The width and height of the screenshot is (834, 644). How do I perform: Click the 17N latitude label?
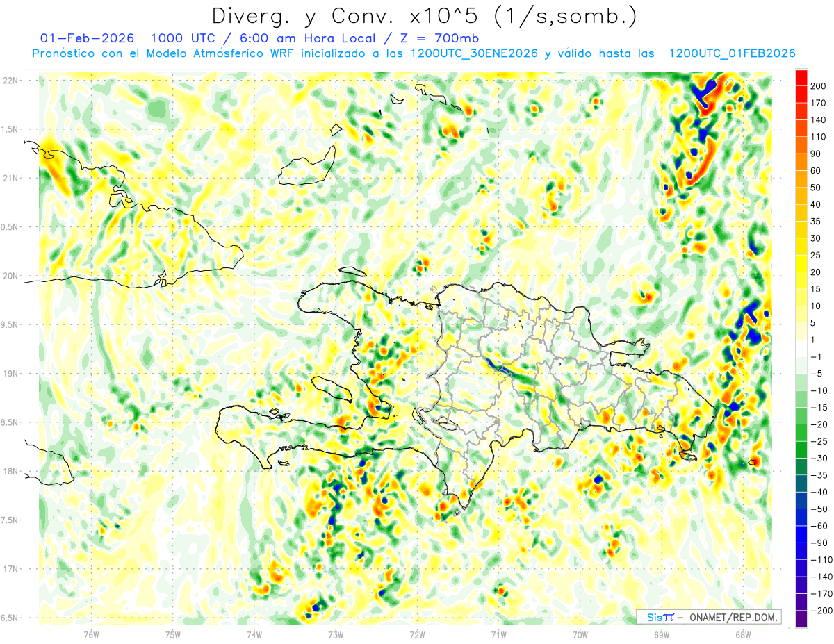coord(10,569)
